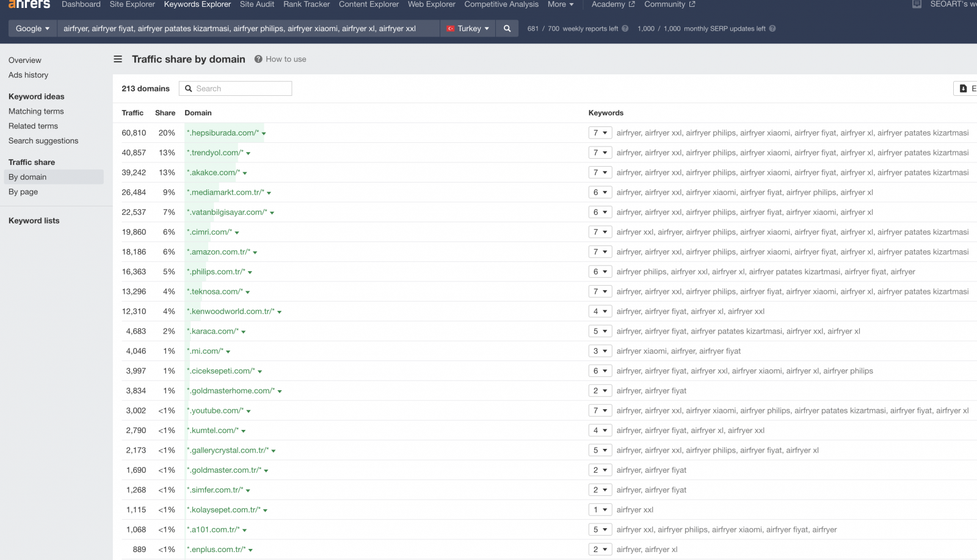This screenshot has height=560, width=977.
Task: Open Web Explorer in top navigation
Action: pyautogui.click(x=432, y=4)
